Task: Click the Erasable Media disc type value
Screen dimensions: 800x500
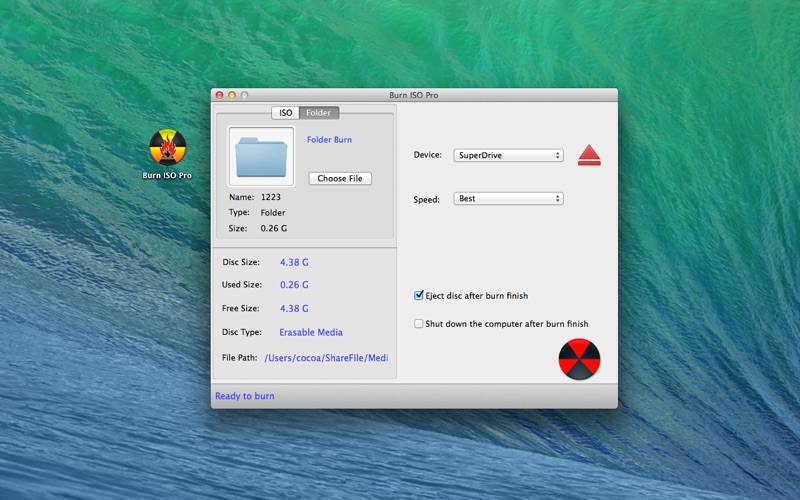Action: coord(311,332)
